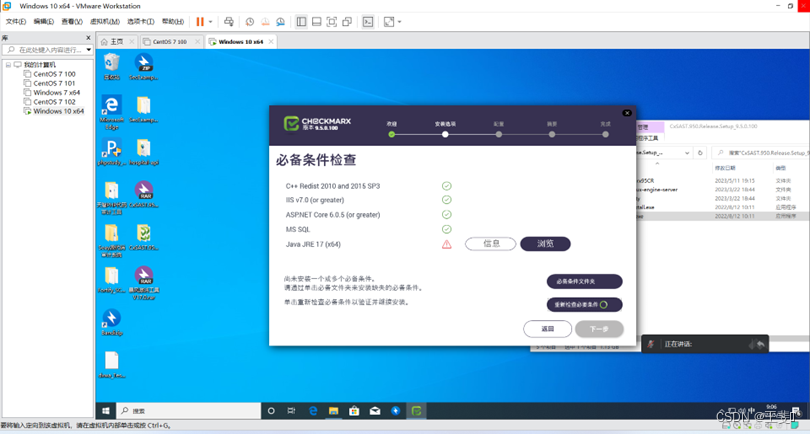Image resolution: width=810 pixels, height=434 pixels.
Task: Open the power options dropdown arrow beside pause
Action: coord(210,22)
